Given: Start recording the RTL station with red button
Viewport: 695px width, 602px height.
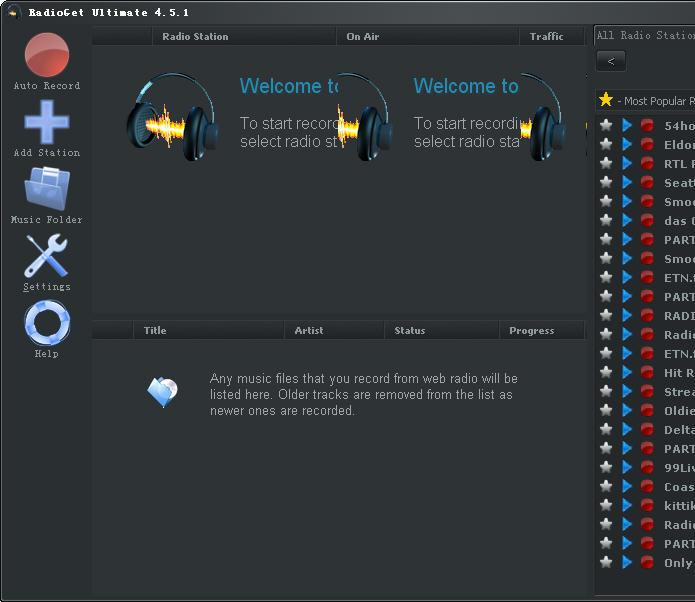Looking at the screenshot, I should tap(647, 164).
